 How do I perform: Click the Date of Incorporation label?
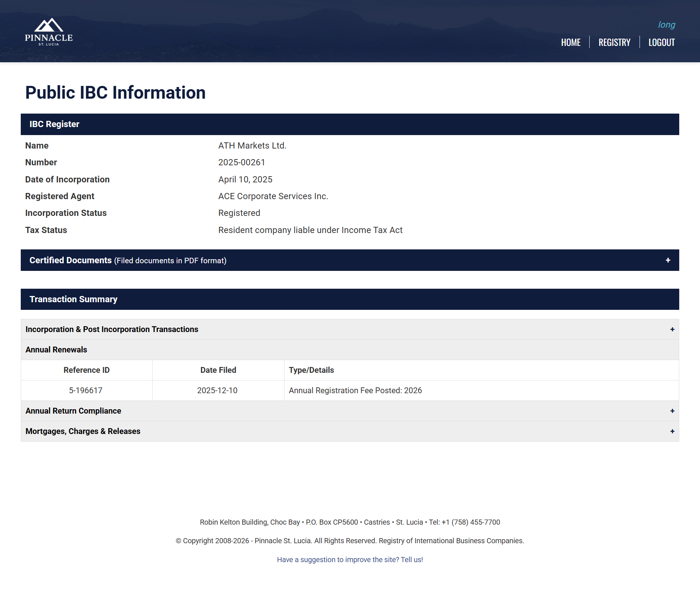[67, 179]
